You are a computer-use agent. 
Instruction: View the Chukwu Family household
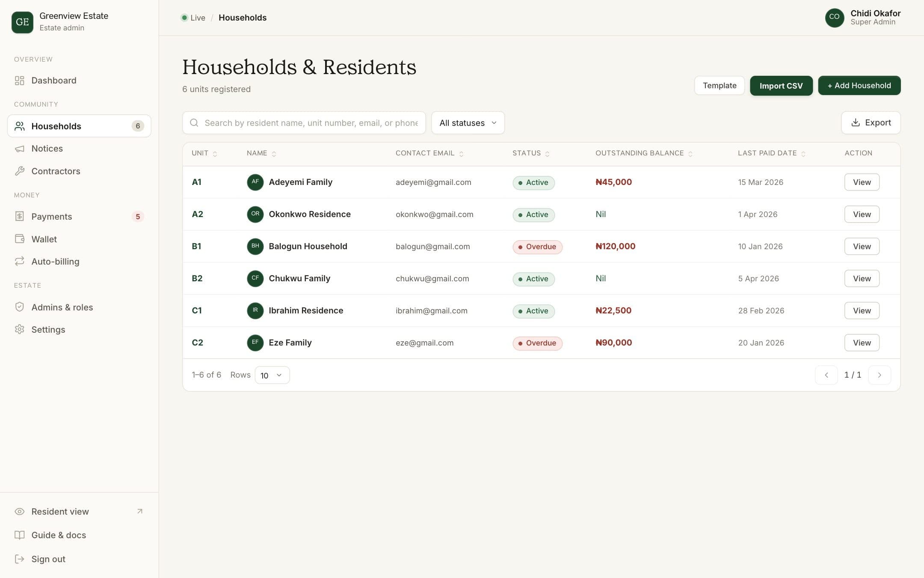tap(862, 278)
